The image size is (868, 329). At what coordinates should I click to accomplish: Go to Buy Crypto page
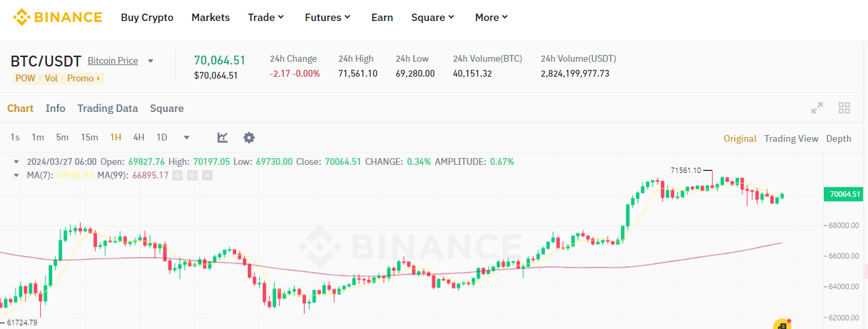pos(147,18)
